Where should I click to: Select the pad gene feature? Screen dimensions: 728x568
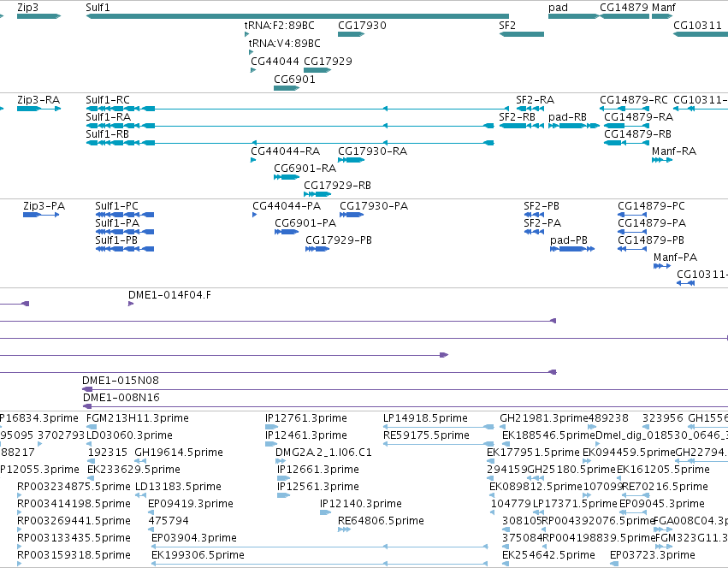574,16
